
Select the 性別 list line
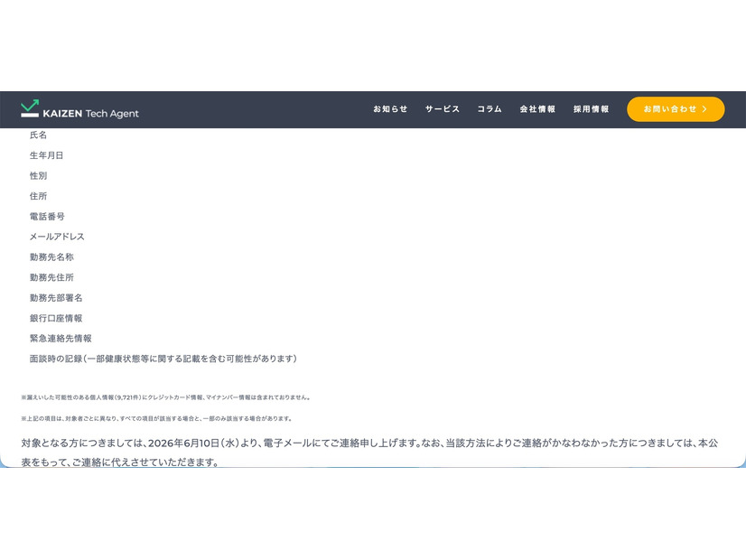[x=39, y=175]
